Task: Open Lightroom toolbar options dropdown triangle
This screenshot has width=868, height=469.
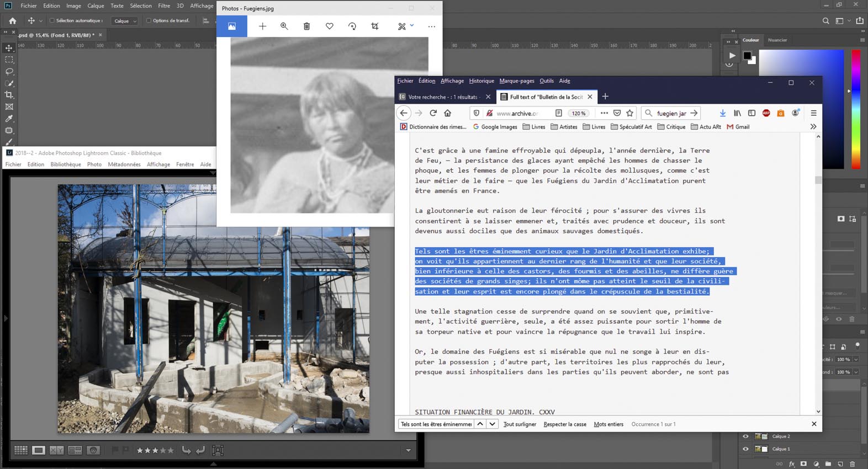Action: 409,450
